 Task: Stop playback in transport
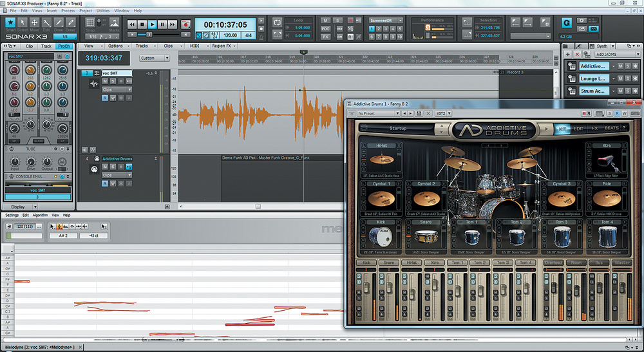tap(142, 24)
